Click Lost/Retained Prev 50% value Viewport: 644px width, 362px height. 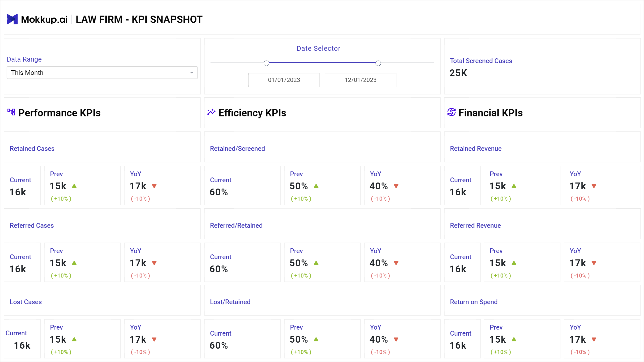coord(299,340)
